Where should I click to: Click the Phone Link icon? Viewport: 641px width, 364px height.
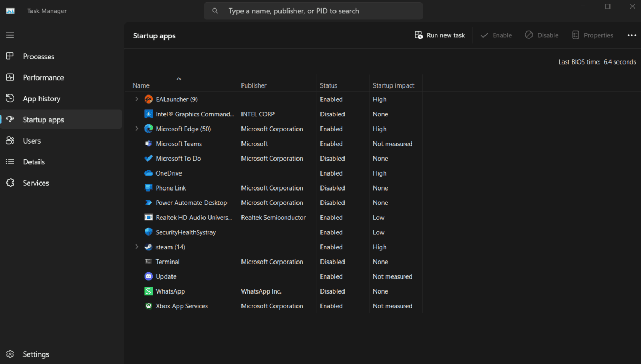click(148, 188)
